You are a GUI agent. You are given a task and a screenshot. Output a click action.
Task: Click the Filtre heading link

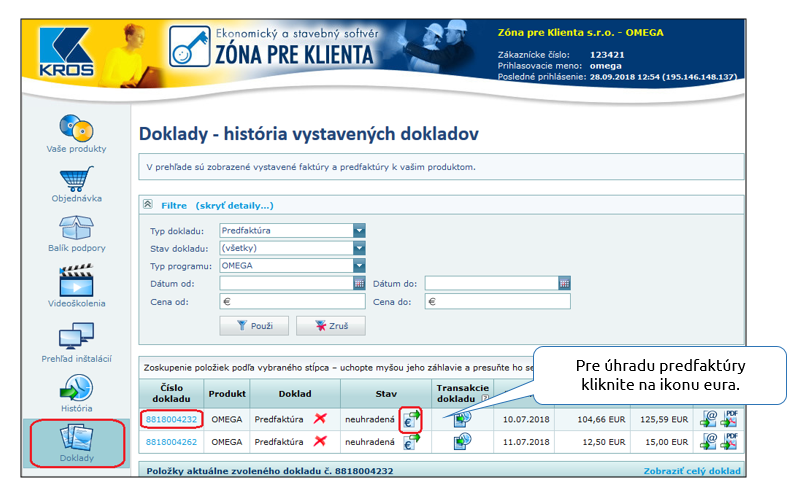click(174, 206)
